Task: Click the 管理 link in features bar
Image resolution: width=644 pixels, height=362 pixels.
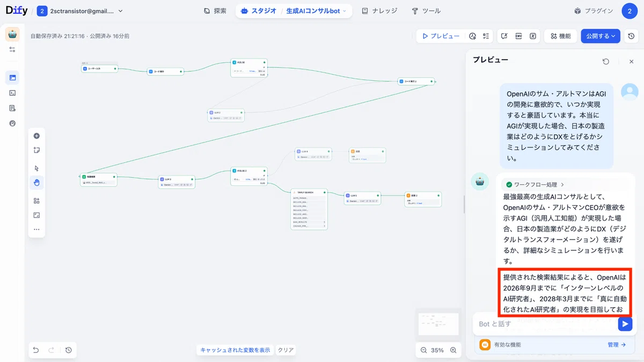Action: 617,345
